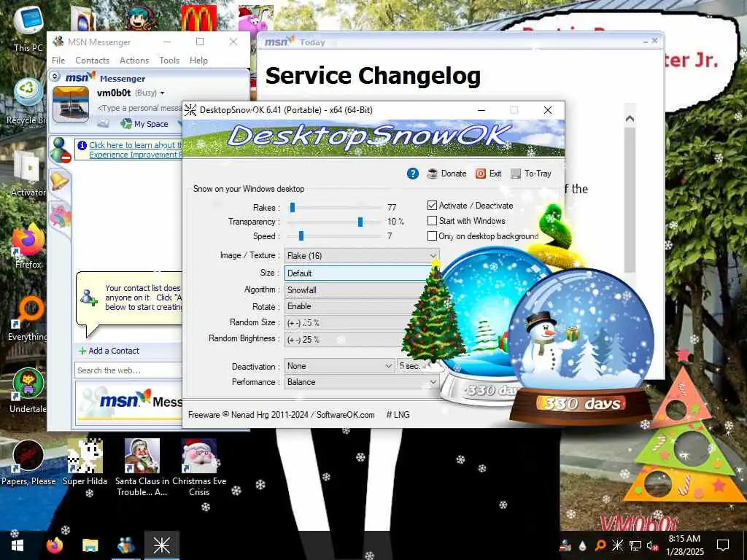Open the blue help question-mark icon
The image size is (747, 560).
coord(413,174)
